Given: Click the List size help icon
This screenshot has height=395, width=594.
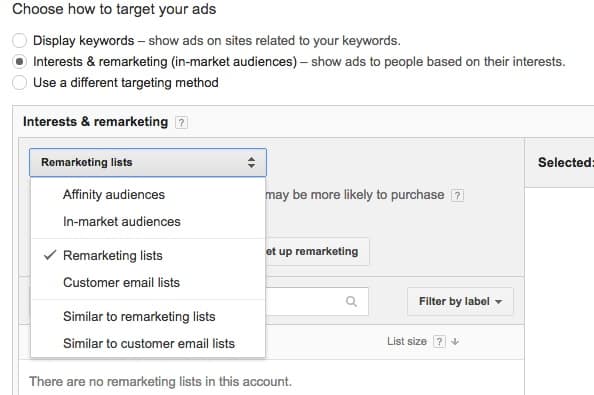Looking at the screenshot, I should (439, 342).
